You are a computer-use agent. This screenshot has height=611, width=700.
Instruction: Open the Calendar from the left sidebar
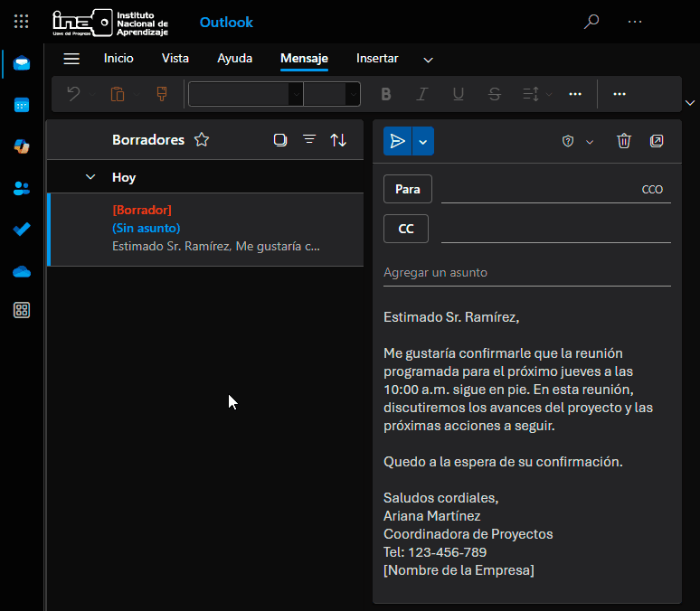tap(22, 105)
